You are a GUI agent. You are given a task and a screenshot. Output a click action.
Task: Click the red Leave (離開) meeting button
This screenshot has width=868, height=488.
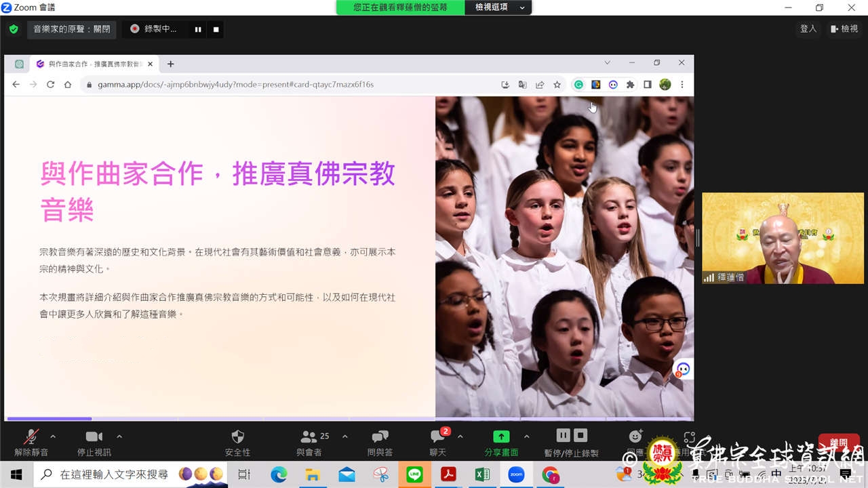click(x=838, y=443)
